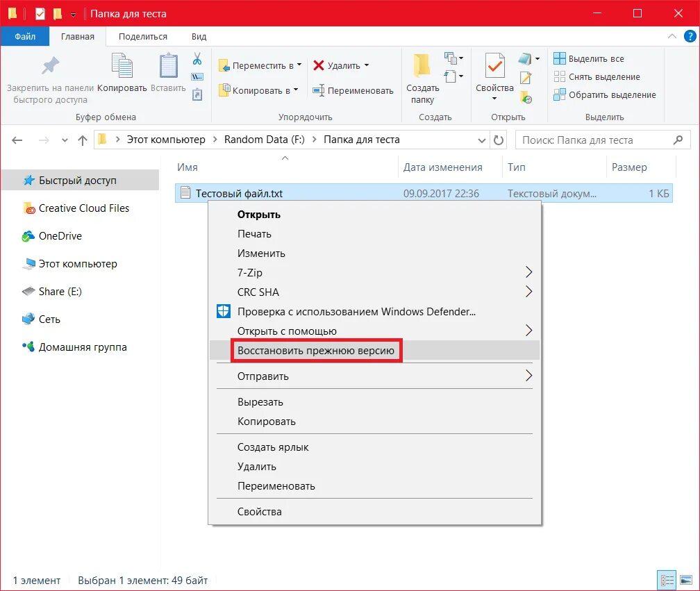Switch to the Поделиться ribbon tab
The width and height of the screenshot is (700, 591).
[143, 37]
